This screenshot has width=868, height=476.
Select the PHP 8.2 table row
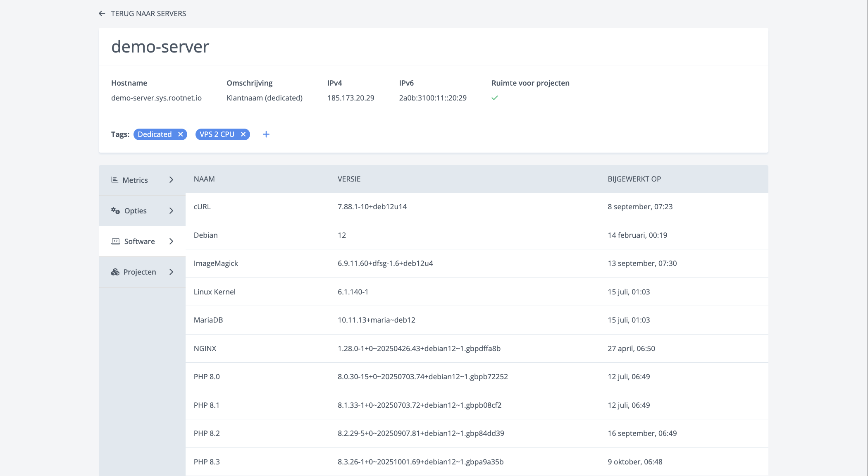click(x=413, y=433)
